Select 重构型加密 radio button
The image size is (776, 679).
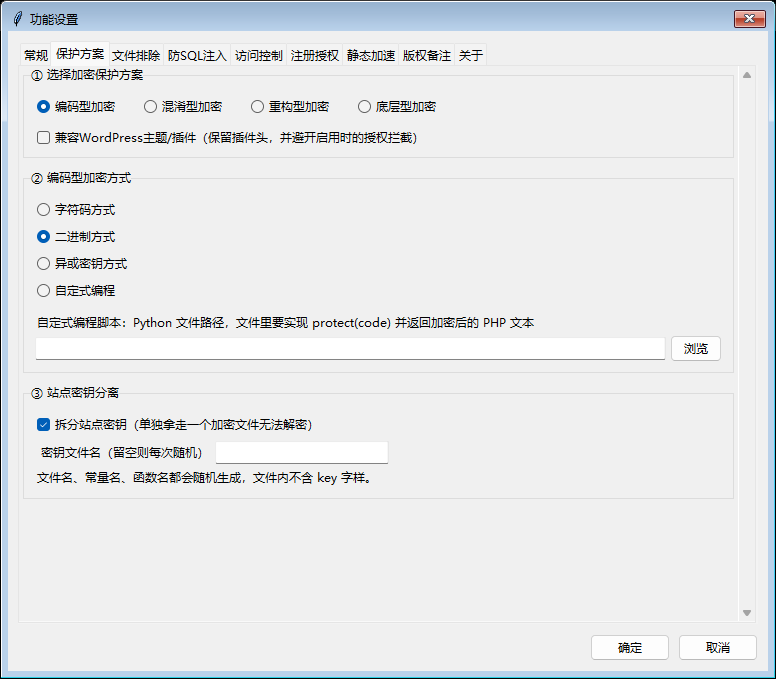coord(290,106)
